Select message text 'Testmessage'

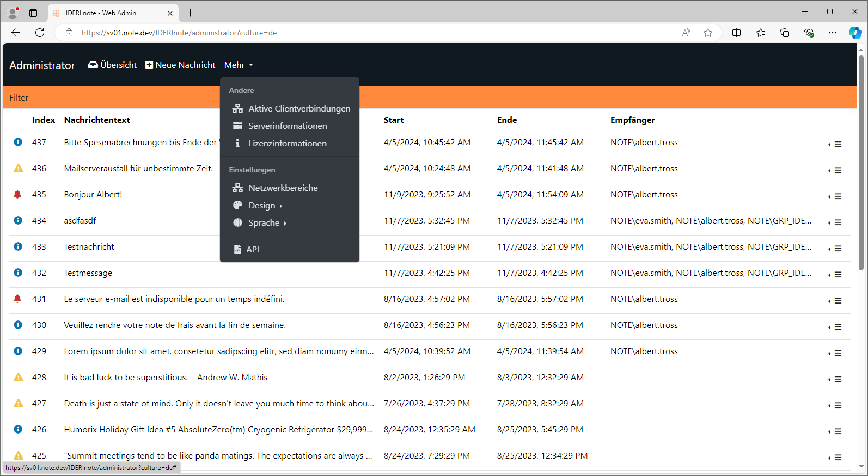[88, 273]
